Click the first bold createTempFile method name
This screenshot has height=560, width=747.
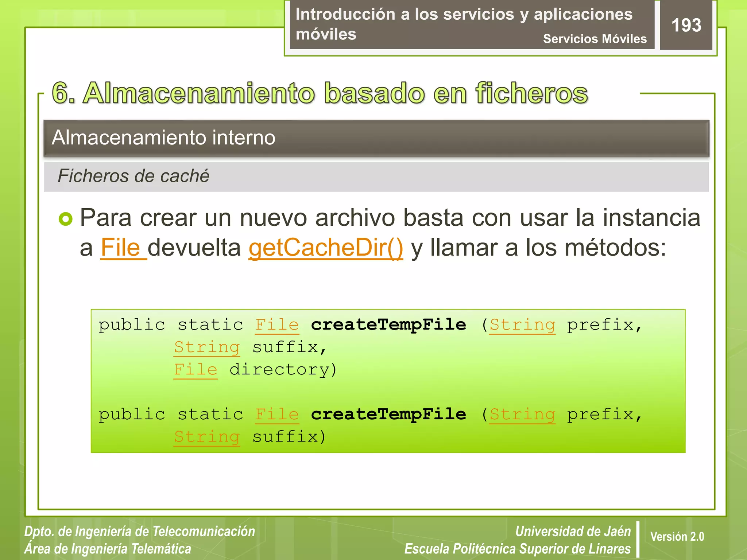pyautogui.click(x=388, y=324)
